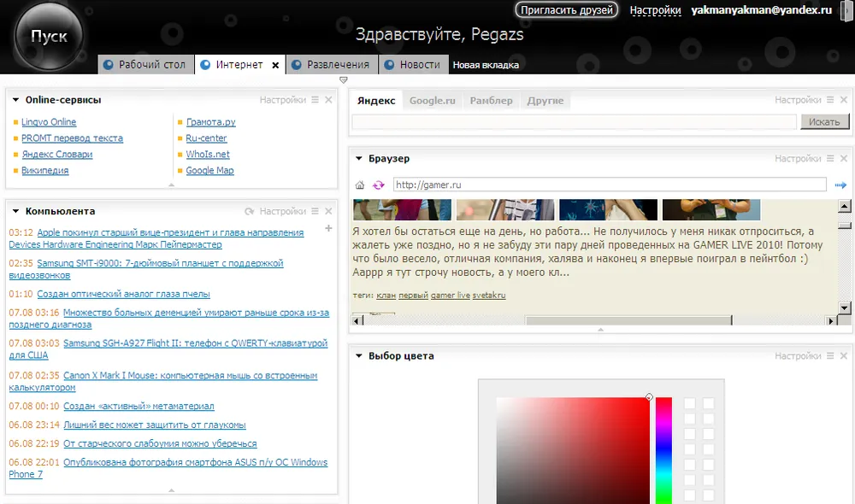Collapse the Браузер widget with its triangle
Viewport: 855px width, 504px height.
359,159
